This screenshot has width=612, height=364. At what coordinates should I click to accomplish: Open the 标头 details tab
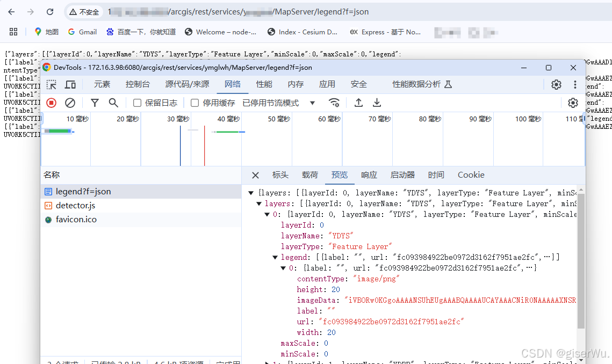280,175
